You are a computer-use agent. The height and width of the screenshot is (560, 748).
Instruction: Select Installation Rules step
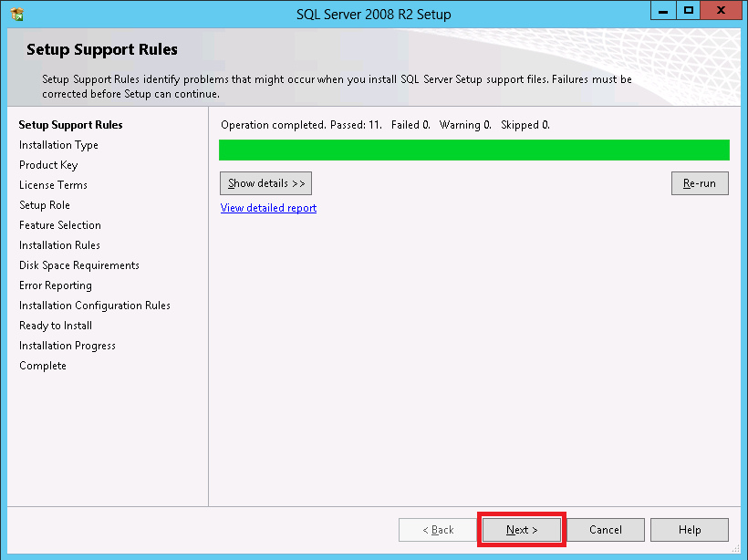[59, 245]
